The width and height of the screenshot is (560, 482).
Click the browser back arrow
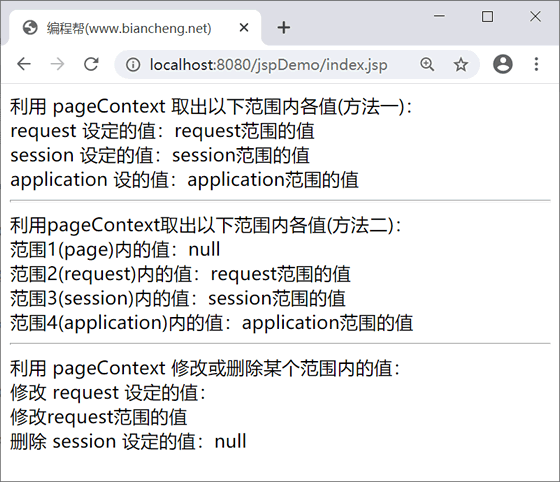[24, 64]
